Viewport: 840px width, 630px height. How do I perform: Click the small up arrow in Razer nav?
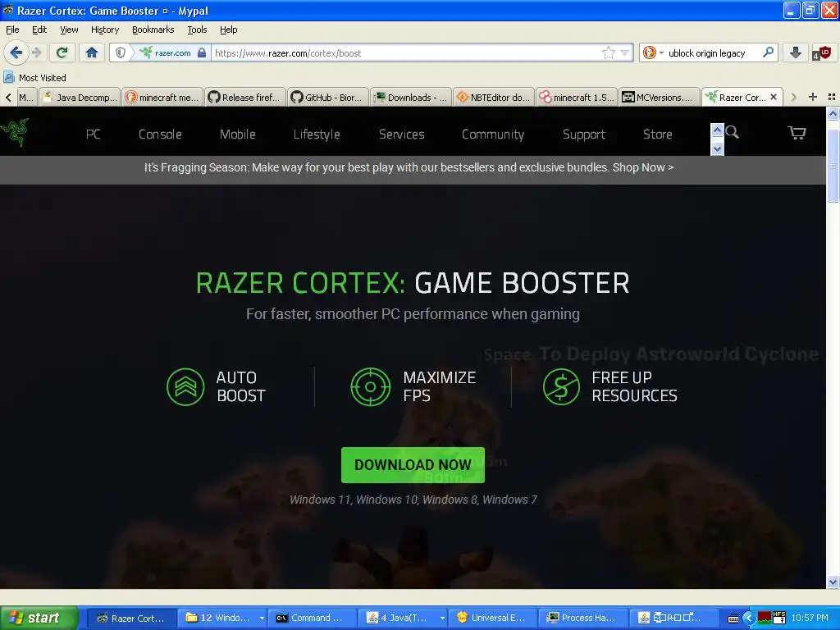717,130
